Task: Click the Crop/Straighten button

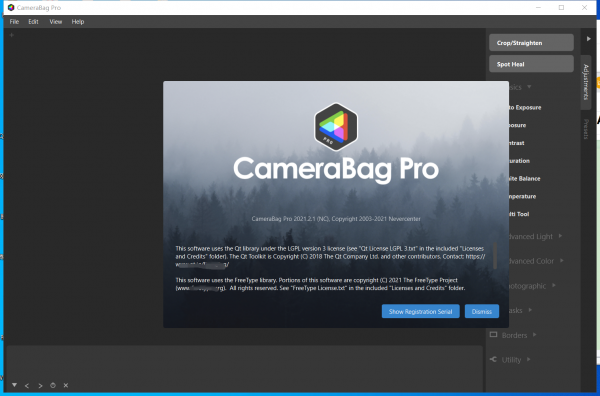Action: point(531,42)
